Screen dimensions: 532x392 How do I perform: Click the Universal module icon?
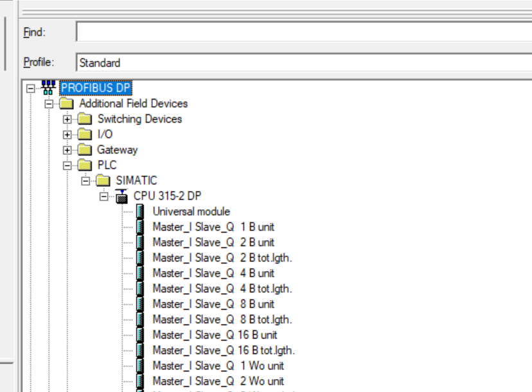coord(140,211)
